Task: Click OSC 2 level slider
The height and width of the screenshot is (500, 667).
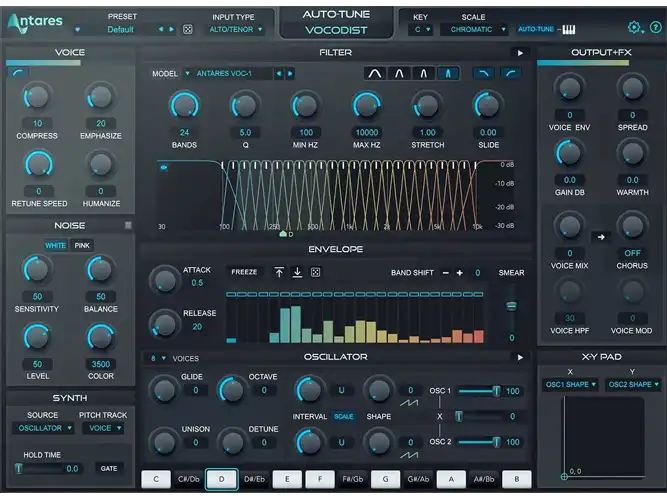Action: 479,442
